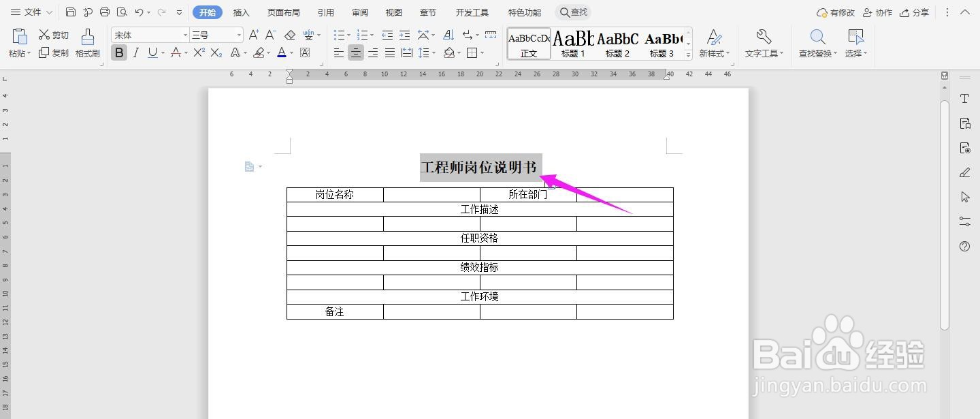Toggle Superscript X²
980x419 pixels.
pos(199,52)
